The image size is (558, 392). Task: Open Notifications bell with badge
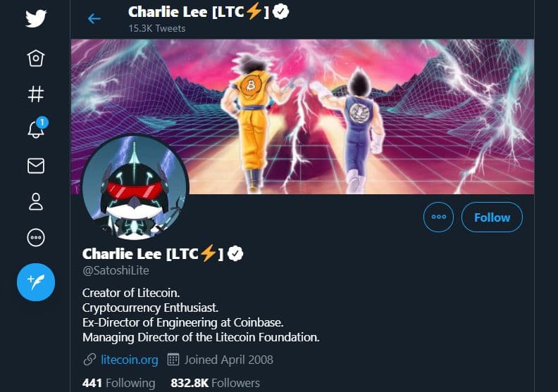(x=37, y=127)
